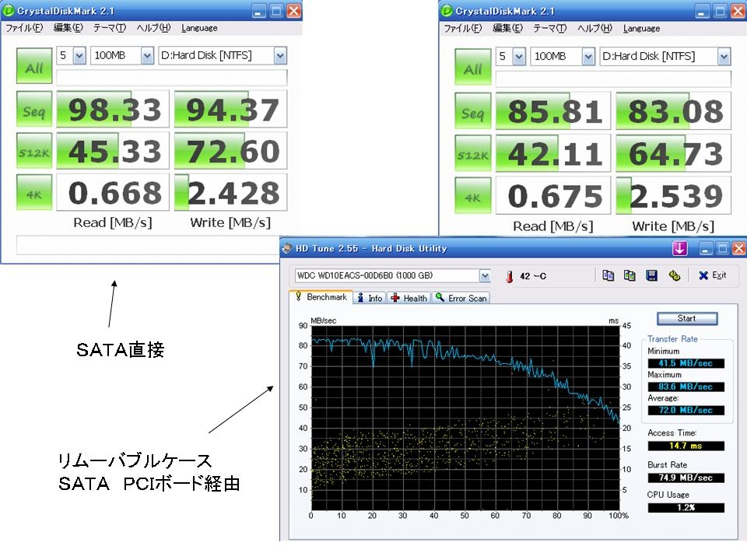Run 512K test in right CrystalDiskMark window

473,154
